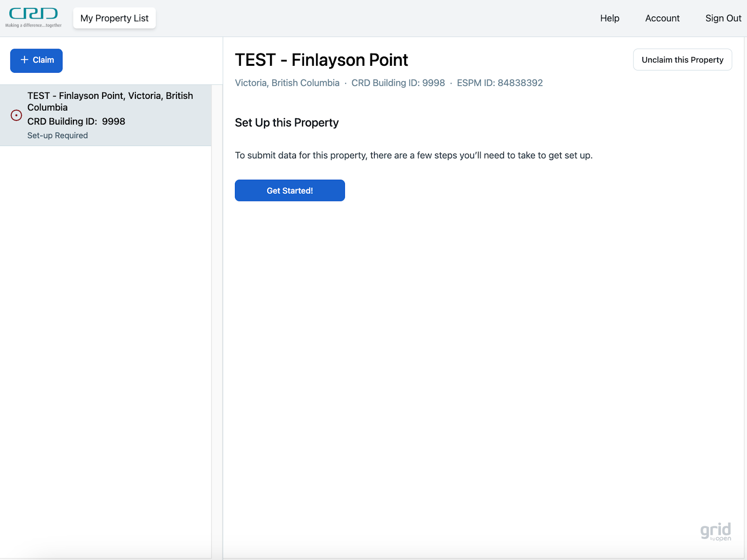
Task: Open the My Property List tab
Action: 114,18
